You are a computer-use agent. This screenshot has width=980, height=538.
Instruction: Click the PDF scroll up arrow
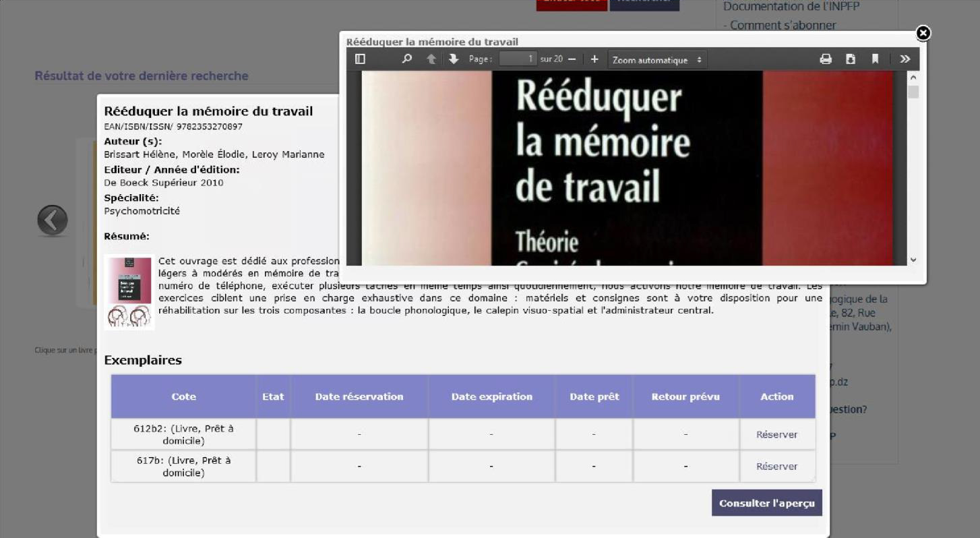click(x=913, y=77)
